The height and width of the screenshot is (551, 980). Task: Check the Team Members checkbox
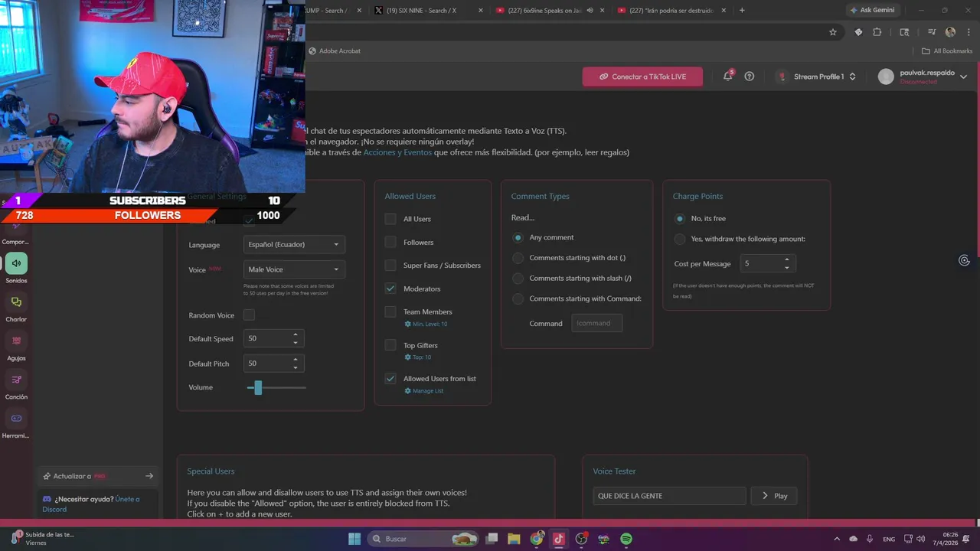click(390, 311)
